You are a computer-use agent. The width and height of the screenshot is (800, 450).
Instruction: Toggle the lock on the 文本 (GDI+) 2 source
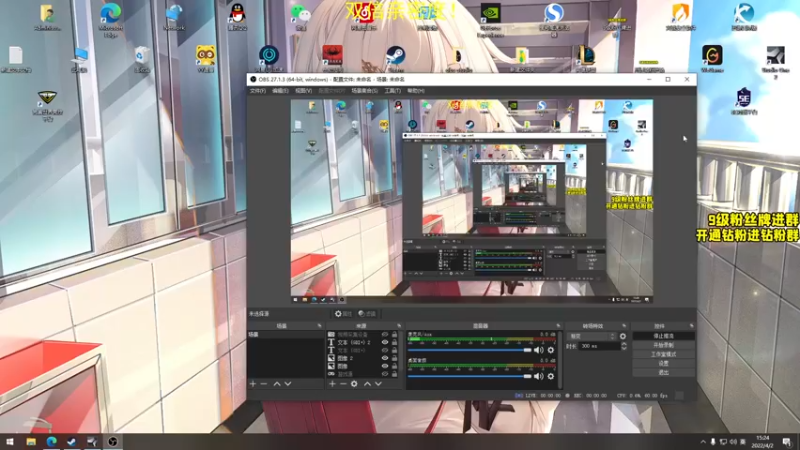click(394, 342)
